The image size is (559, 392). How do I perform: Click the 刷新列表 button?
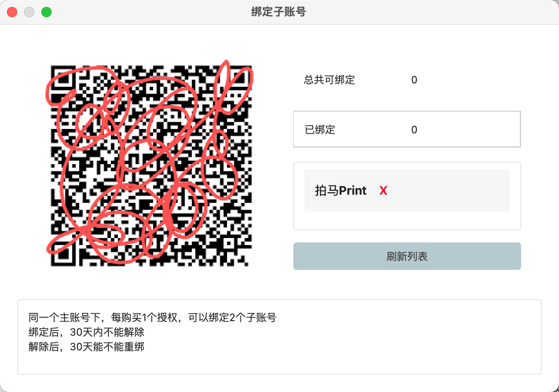(x=407, y=257)
